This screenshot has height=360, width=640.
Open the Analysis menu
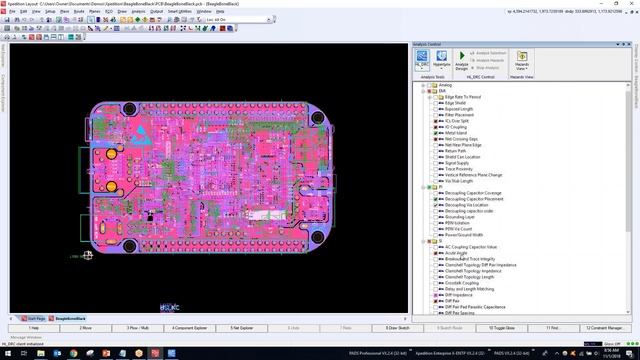point(138,11)
